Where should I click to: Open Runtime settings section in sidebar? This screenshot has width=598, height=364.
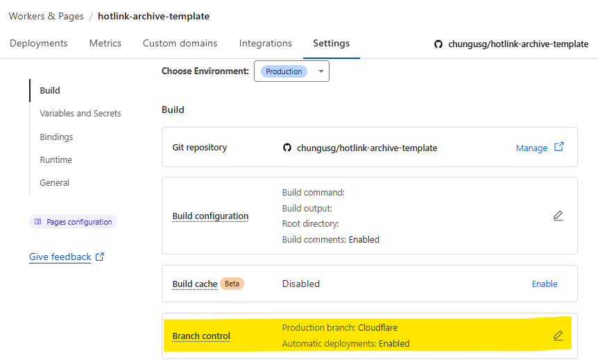pos(56,159)
